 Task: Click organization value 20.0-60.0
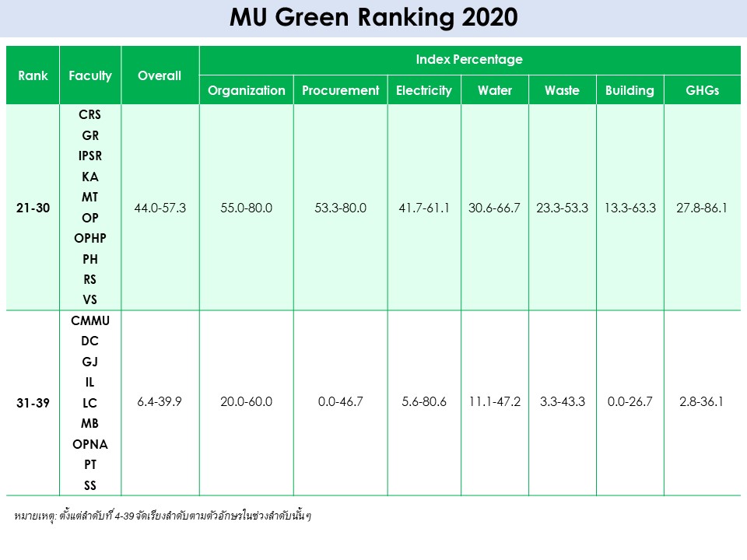tap(247, 401)
